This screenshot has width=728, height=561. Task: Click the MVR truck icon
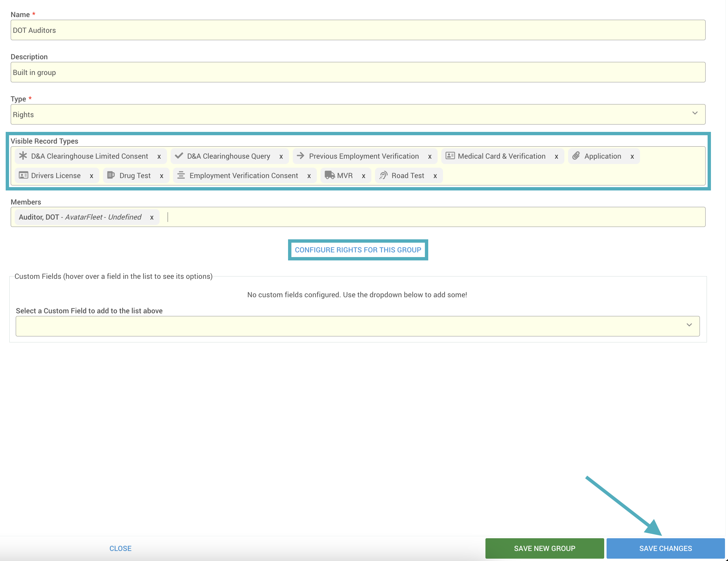pos(330,175)
